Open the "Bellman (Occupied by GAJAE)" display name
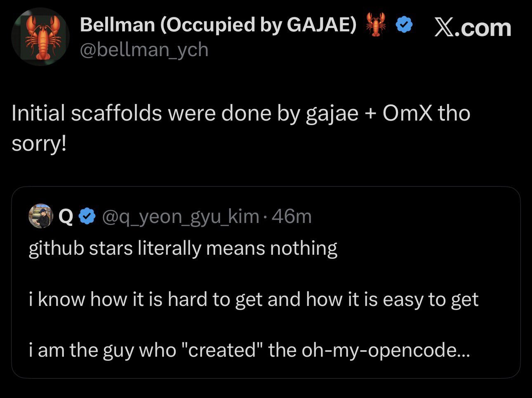 tap(218, 25)
